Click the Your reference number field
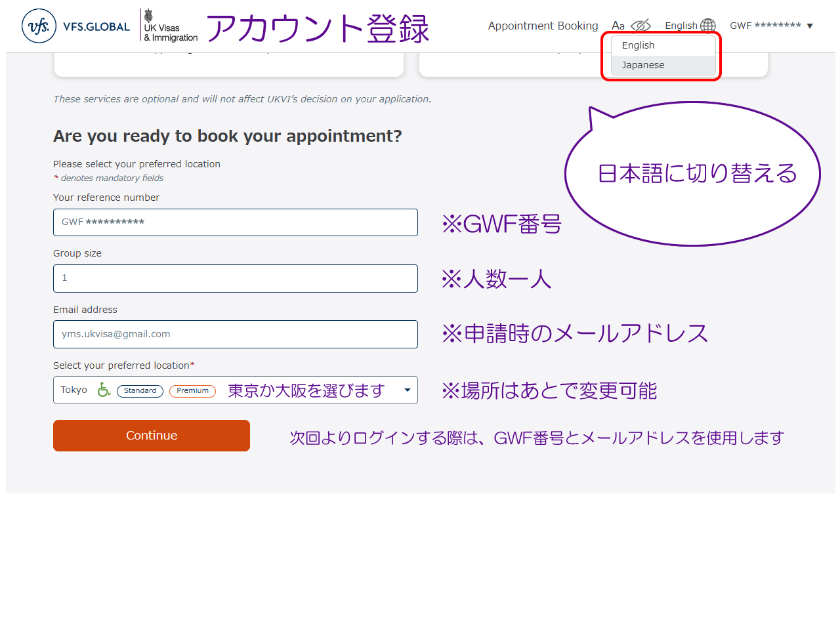The image size is (840, 643). (x=235, y=222)
